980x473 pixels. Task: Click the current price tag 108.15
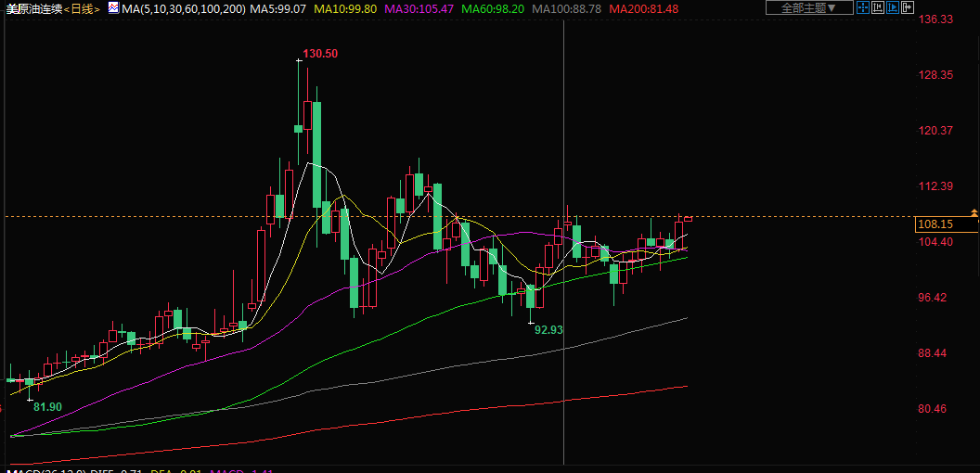[x=935, y=224]
